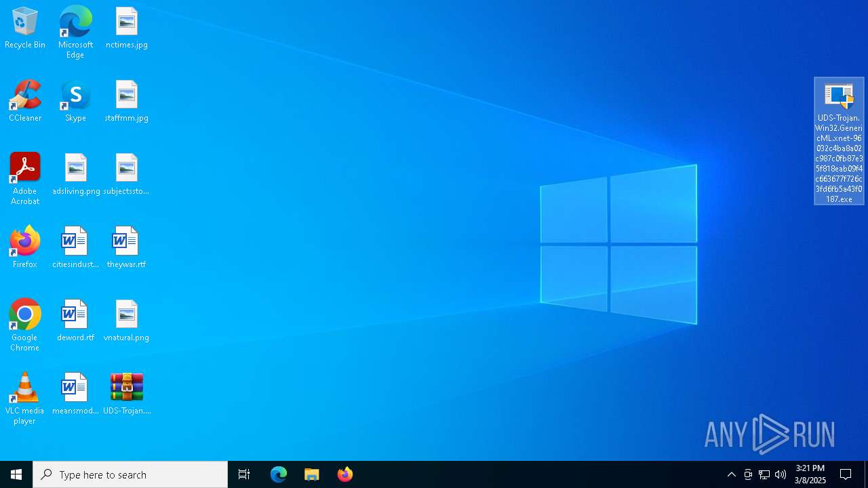Open the Action Center notifications icon
This screenshot has width=868, height=488.
[x=846, y=474]
